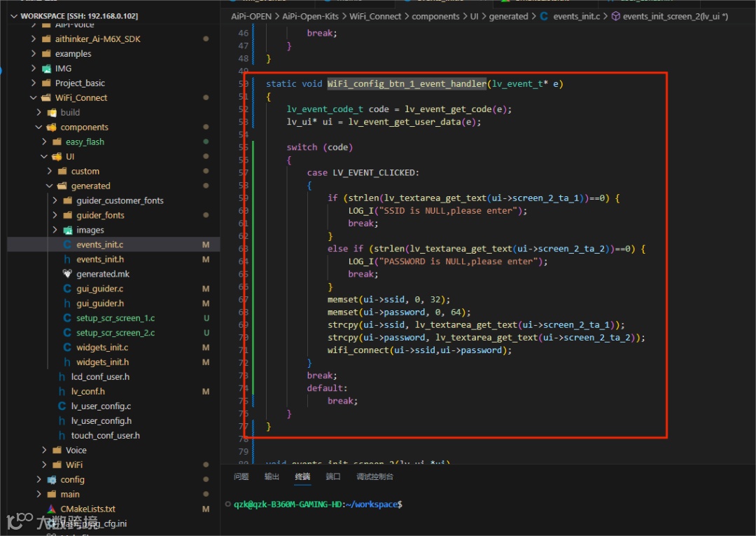
Task: Click the C icon beside gui_guider.c
Action: (x=67, y=289)
